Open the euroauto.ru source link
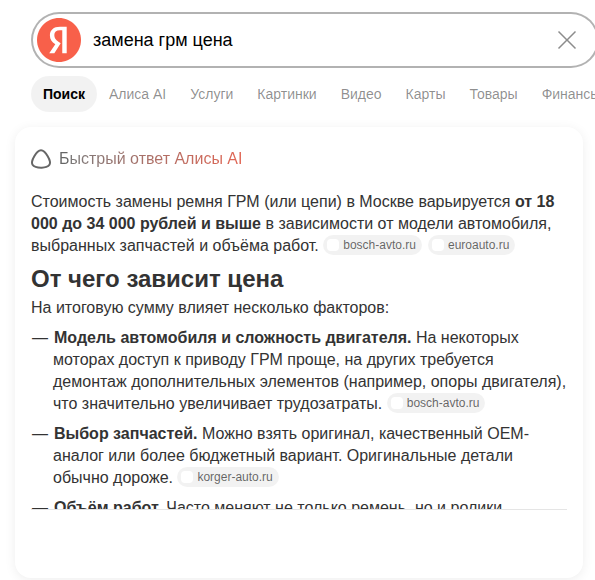595x580 pixels. click(x=471, y=245)
